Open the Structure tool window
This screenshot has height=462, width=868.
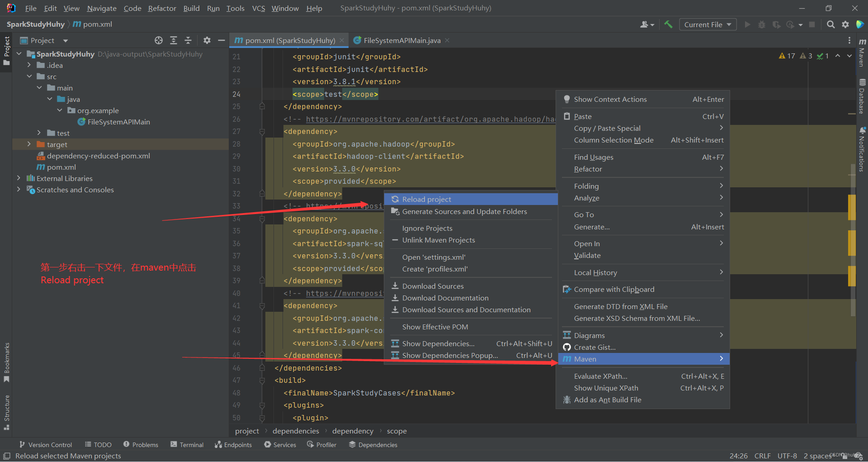(7, 413)
